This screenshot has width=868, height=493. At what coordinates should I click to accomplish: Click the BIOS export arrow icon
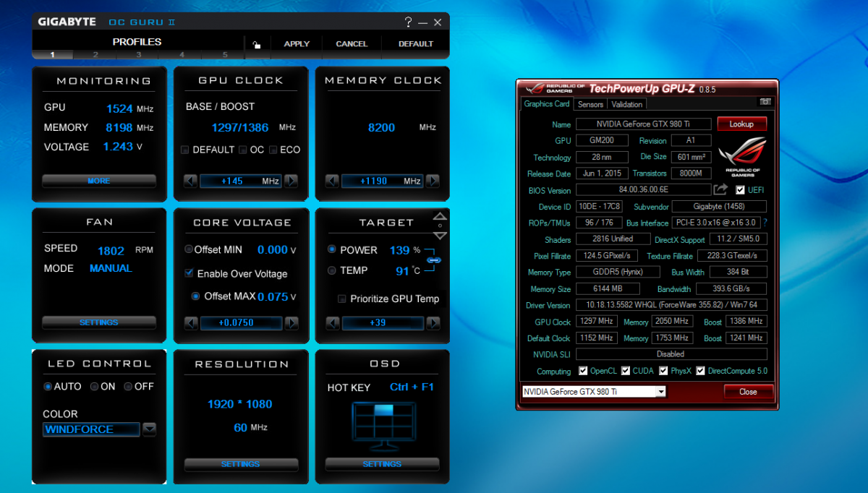click(720, 189)
